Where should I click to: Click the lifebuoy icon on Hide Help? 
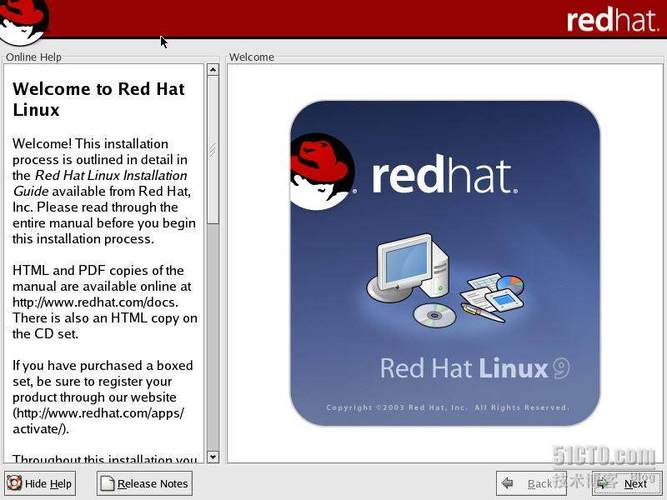click(x=14, y=483)
